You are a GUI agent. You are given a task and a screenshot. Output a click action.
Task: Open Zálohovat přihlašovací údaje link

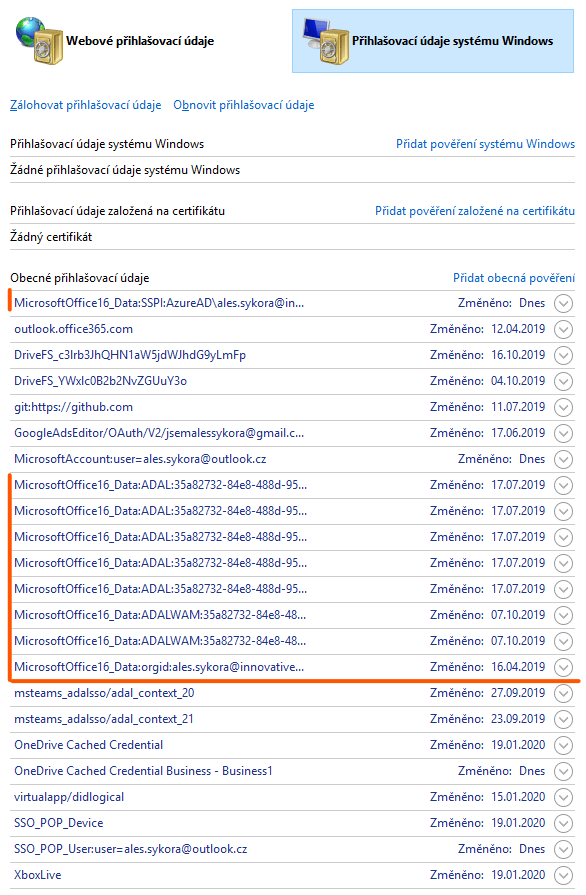[86, 105]
